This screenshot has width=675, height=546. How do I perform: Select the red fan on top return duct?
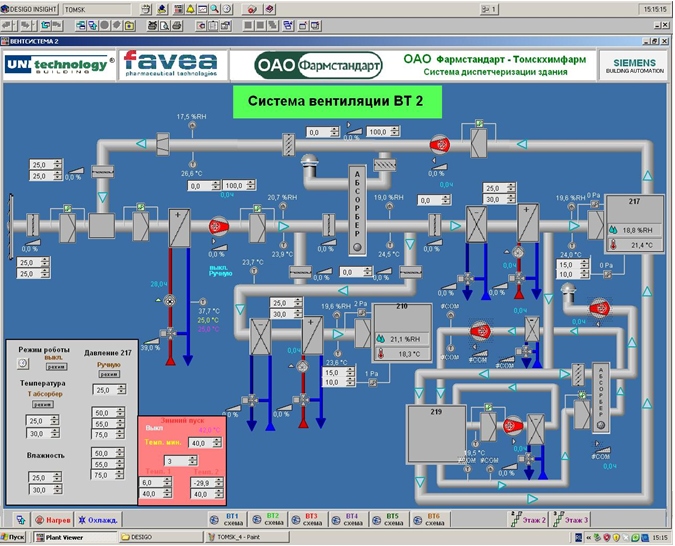(x=440, y=145)
